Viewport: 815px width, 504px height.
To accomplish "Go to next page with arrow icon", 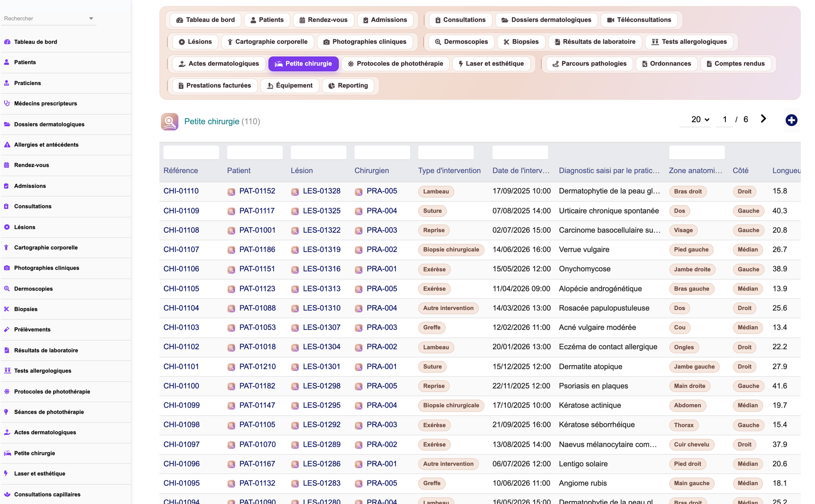I will [763, 119].
